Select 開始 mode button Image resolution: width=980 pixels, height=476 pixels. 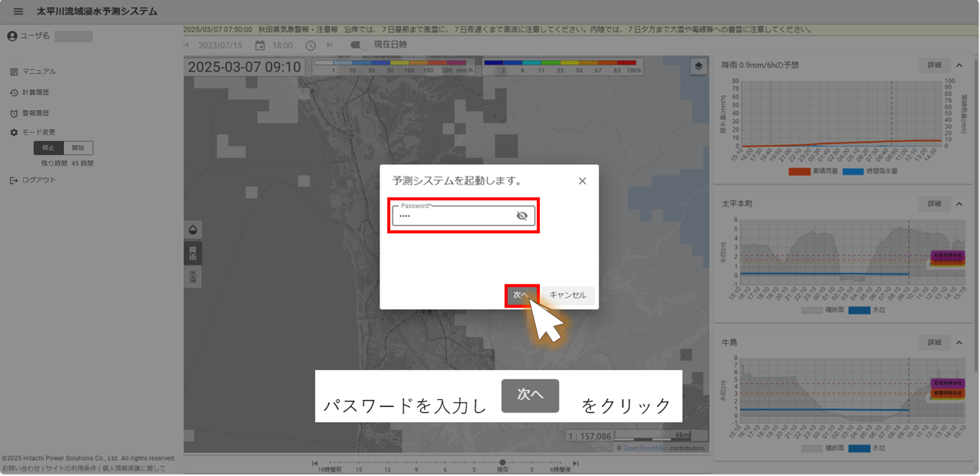coord(78,148)
